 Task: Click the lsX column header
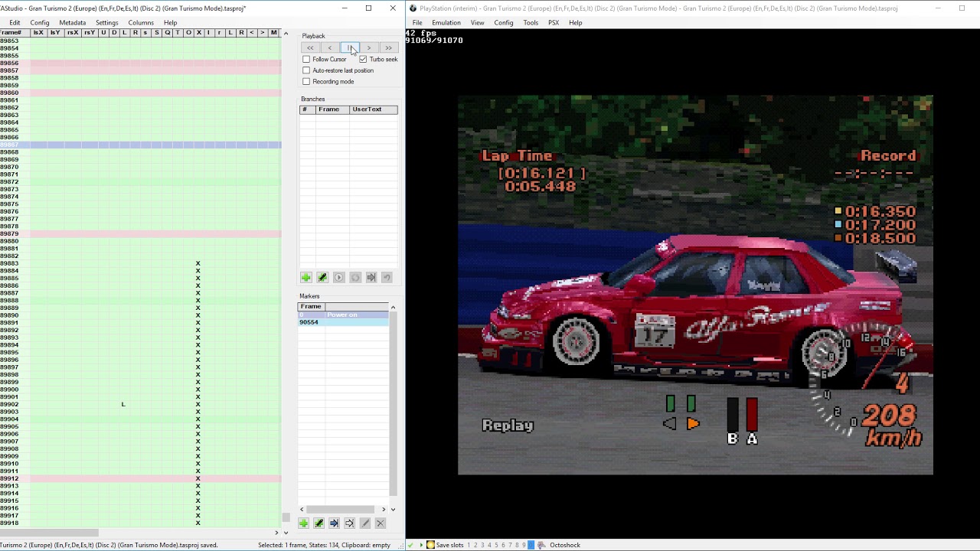tap(38, 33)
